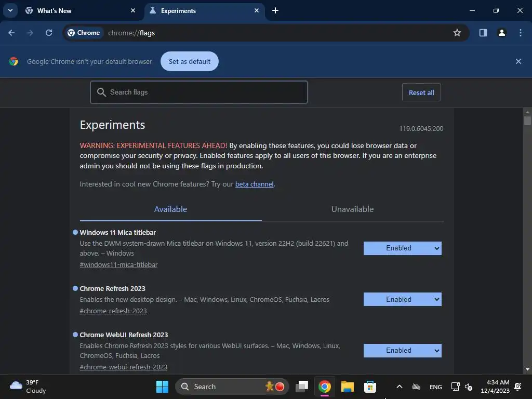Viewport: 532px width, 399px height.
Task: Show hidden system tray icons
Action: point(400,387)
